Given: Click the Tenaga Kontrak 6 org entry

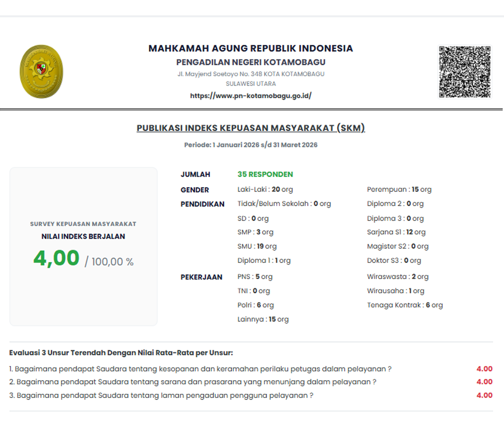Looking at the screenshot, I should coord(405,305).
